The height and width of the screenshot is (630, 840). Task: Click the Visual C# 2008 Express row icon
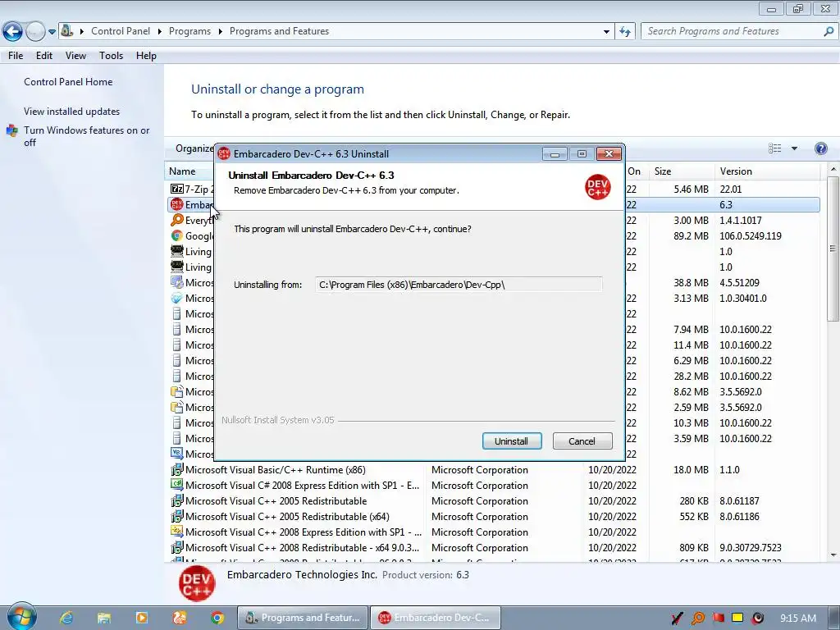[x=177, y=484]
